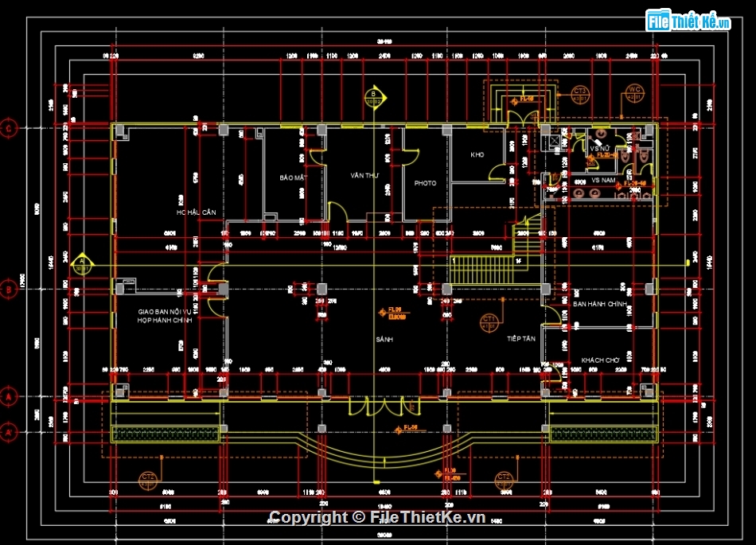Click the grid axis bubble B
This screenshot has height=545, width=756.
9,290
